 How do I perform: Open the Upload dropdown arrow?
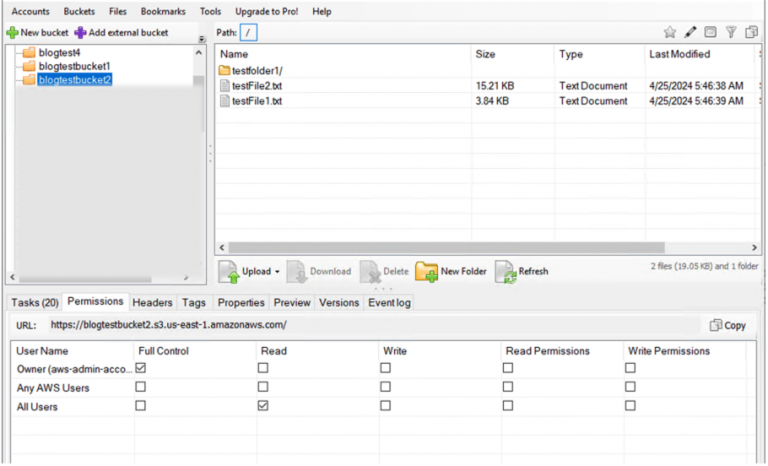click(277, 272)
